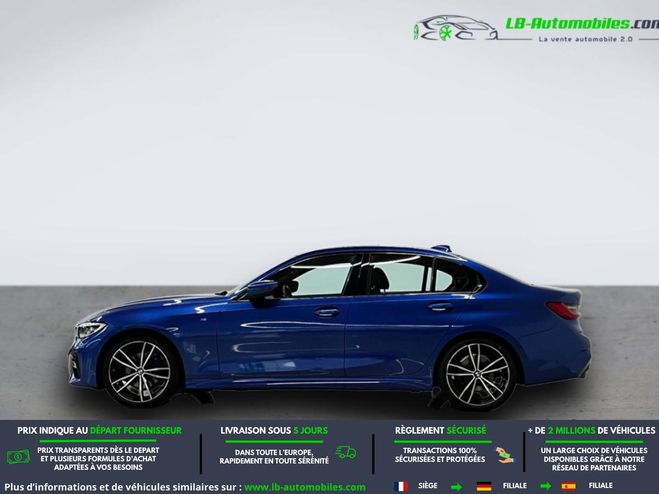659x494 pixels.
Task: Click the "La vente automobile 2.0" tagline
Action: pyautogui.click(x=585, y=39)
